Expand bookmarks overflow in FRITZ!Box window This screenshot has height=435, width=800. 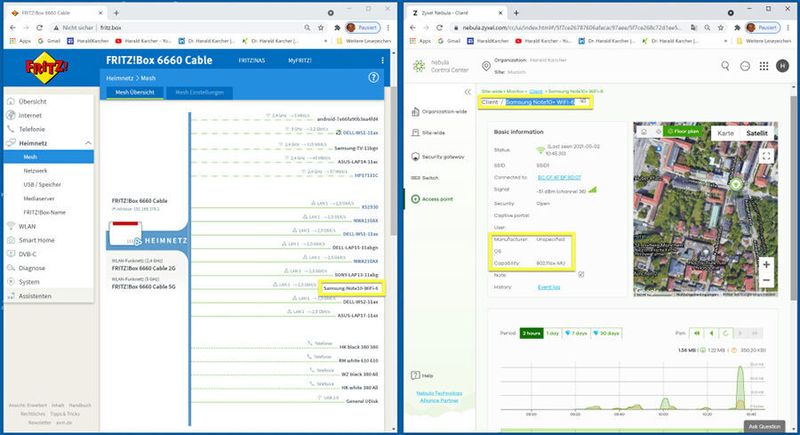[x=326, y=41]
